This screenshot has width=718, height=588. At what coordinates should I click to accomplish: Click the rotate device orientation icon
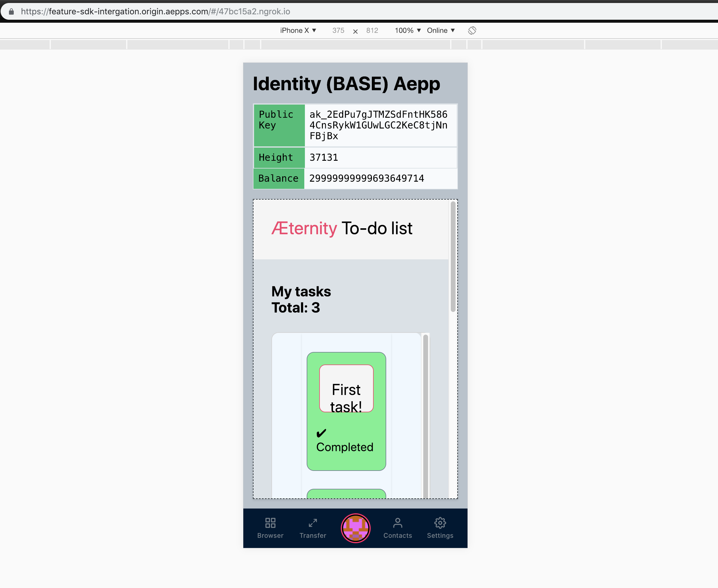pyautogui.click(x=472, y=30)
